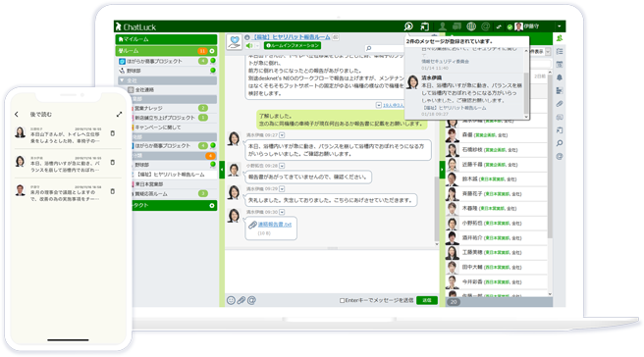644x357 pixels.
Task: Open the calendar icon in right sidebar
Action: (x=560, y=65)
